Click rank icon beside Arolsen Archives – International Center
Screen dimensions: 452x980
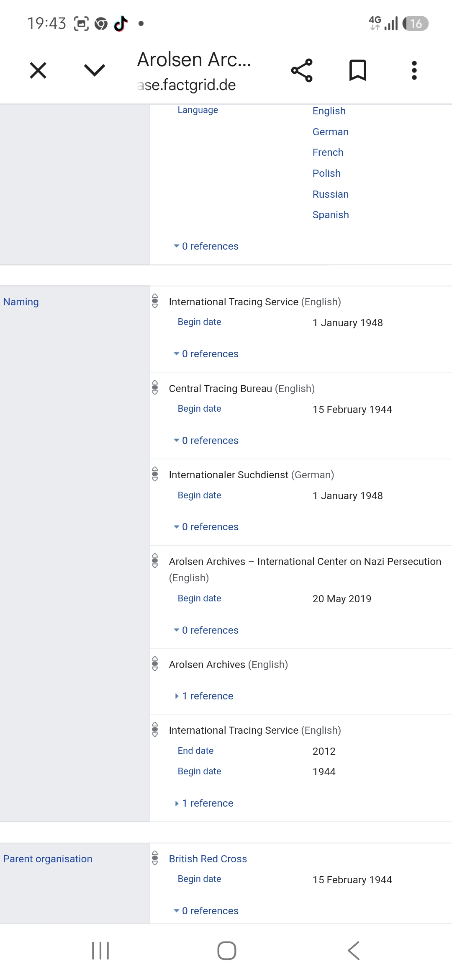point(155,561)
